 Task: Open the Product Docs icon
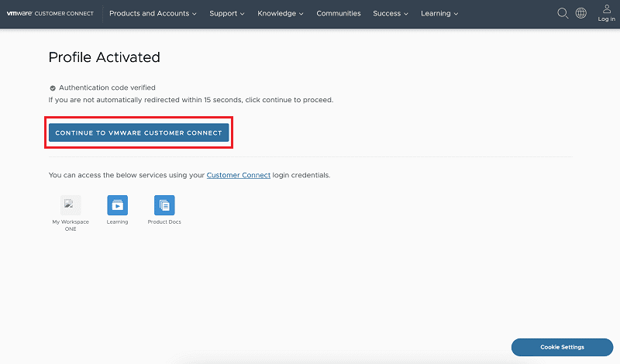tap(164, 205)
